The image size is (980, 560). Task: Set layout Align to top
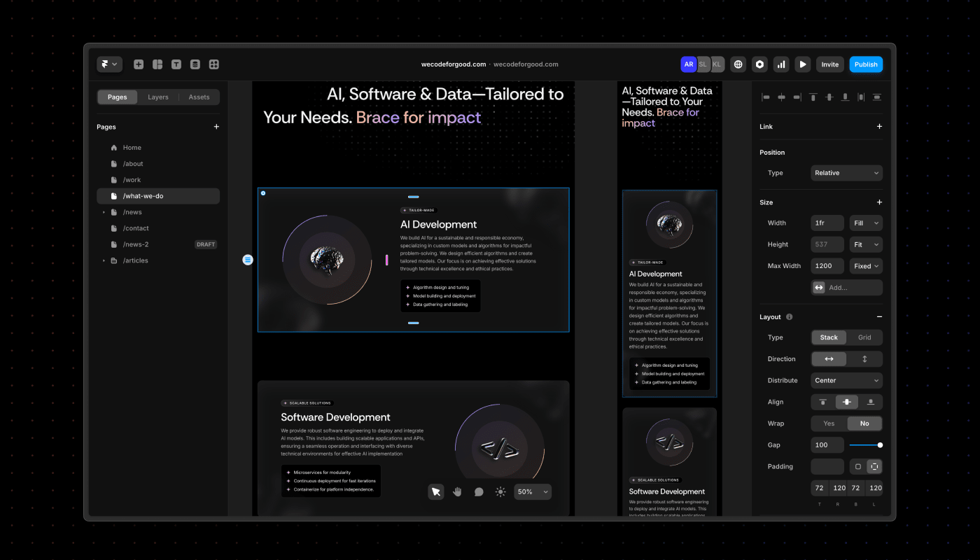(x=822, y=402)
